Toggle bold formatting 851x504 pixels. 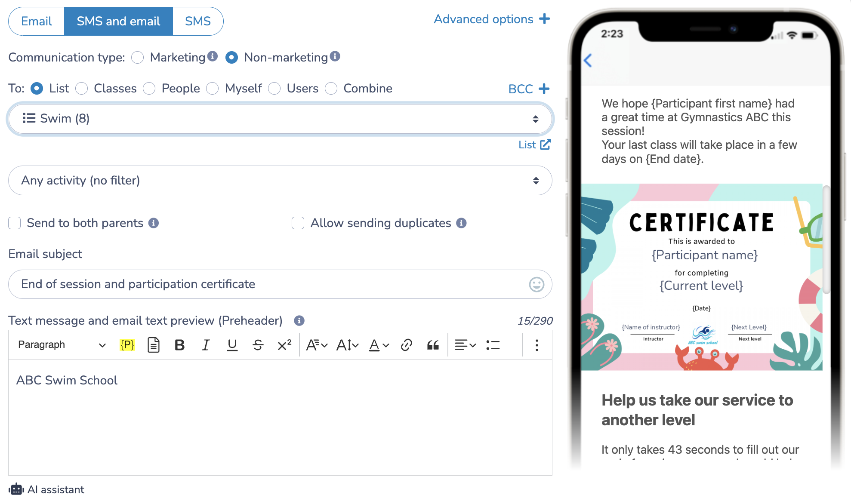click(x=180, y=345)
